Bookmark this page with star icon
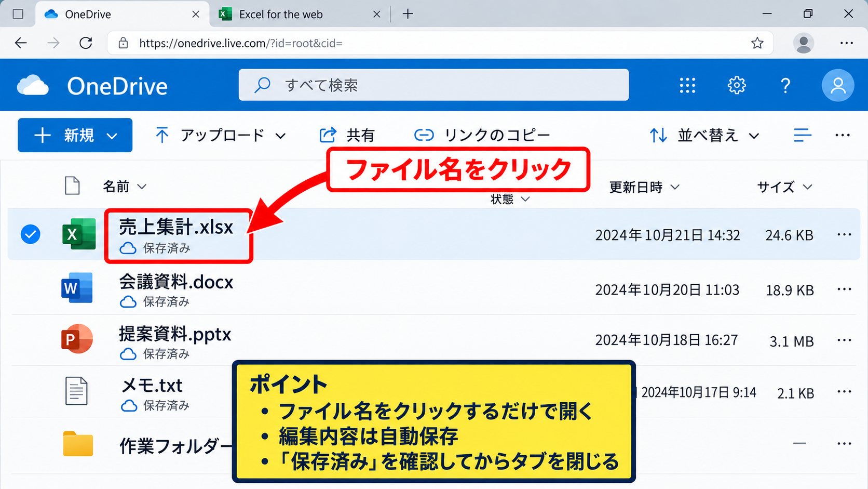Screen dimensions: 868x489 [x=757, y=43]
